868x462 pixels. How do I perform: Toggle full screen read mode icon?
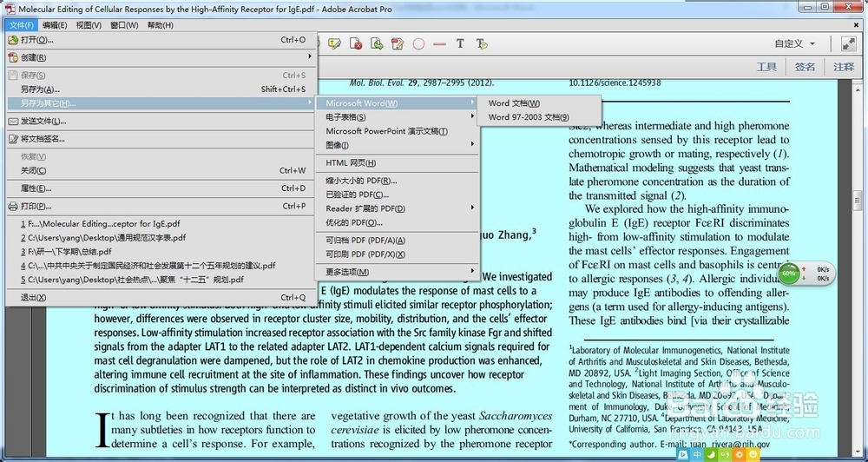(x=848, y=43)
